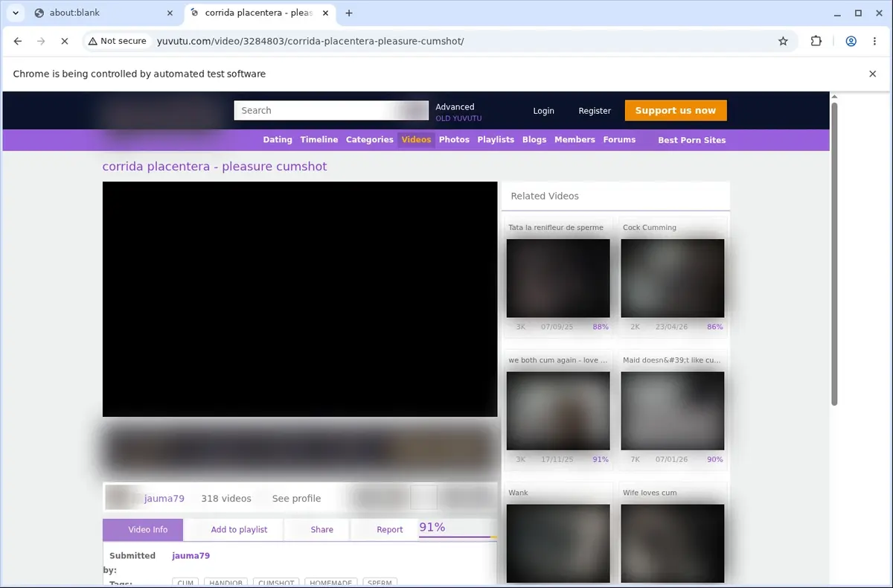
Task: Click the browser back arrow
Action: pyautogui.click(x=18, y=42)
